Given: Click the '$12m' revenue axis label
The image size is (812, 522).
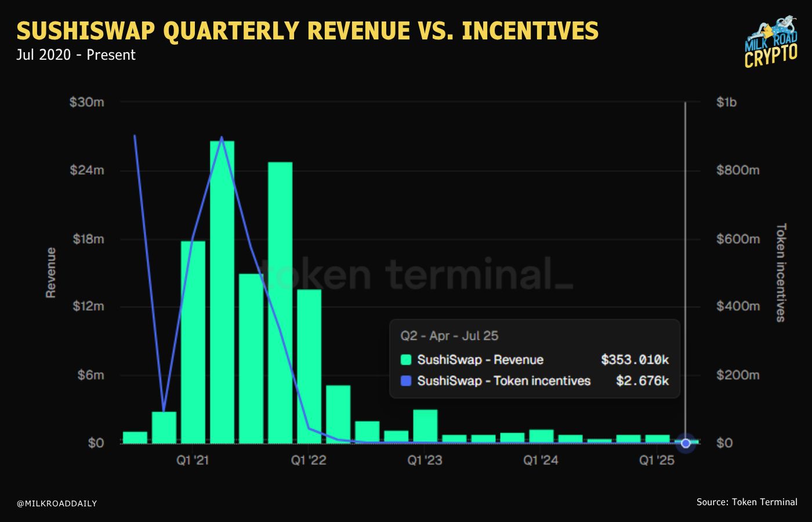Looking at the screenshot, I should pyautogui.click(x=88, y=306).
